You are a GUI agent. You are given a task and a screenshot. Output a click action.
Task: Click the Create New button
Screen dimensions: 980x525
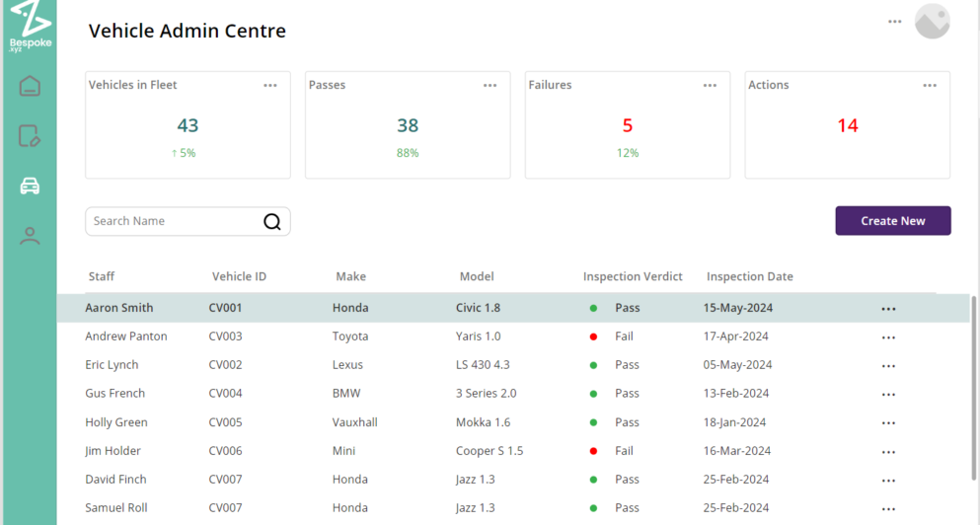[x=893, y=221]
